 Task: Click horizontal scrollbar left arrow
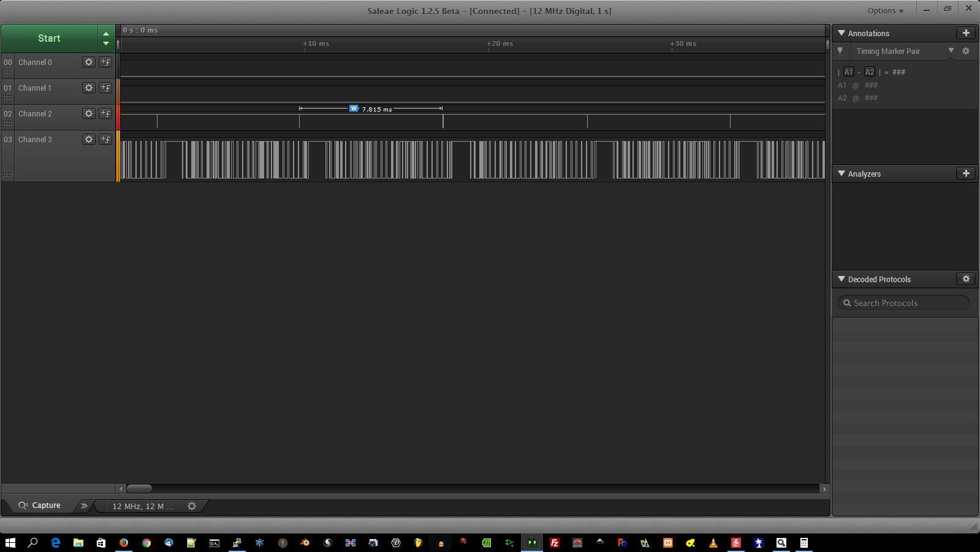121,489
